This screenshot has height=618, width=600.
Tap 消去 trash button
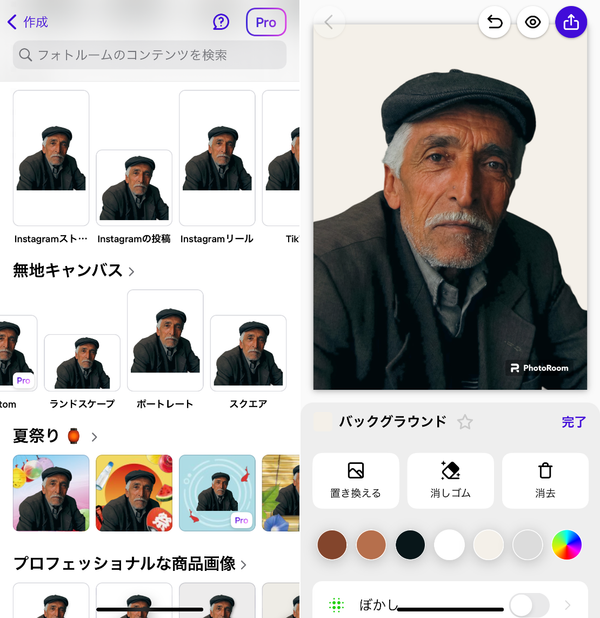(x=545, y=481)
